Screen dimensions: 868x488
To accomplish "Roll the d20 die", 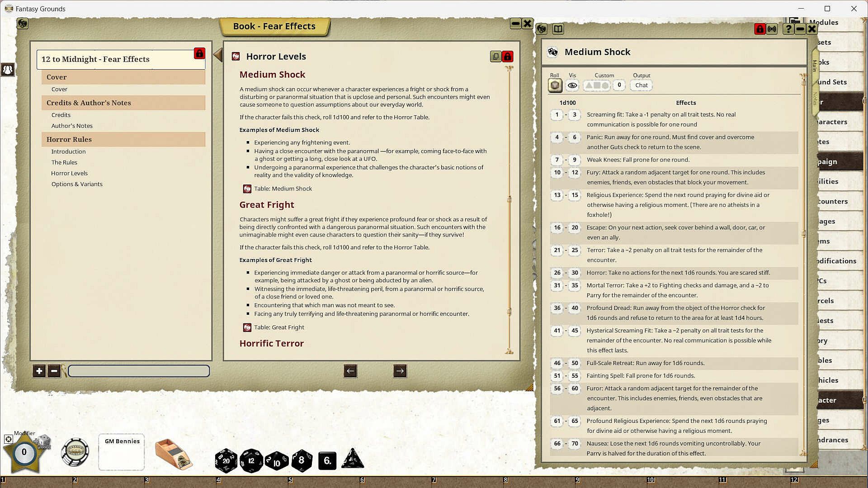I will 226,460.
